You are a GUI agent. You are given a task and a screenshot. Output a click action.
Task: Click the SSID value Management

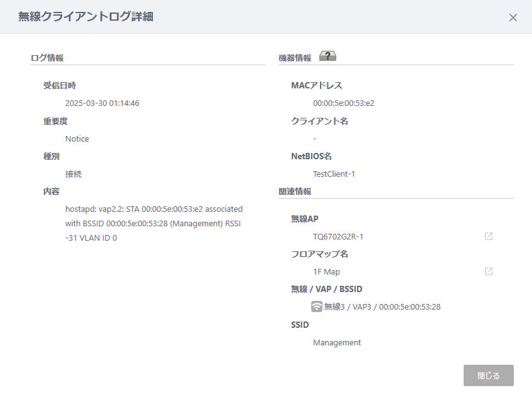click(337, 343)
